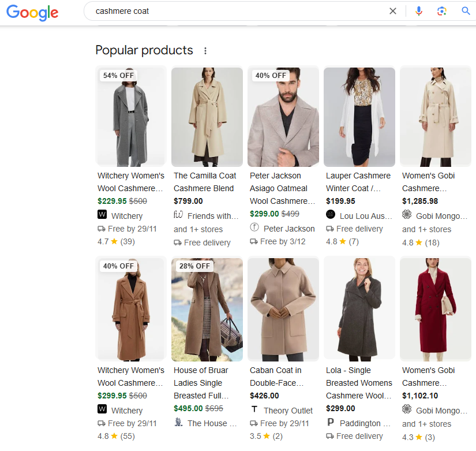Screen dimensions: 476x451
Task: Click Friends with Frank store logo icon
Action: click(178, 215)
